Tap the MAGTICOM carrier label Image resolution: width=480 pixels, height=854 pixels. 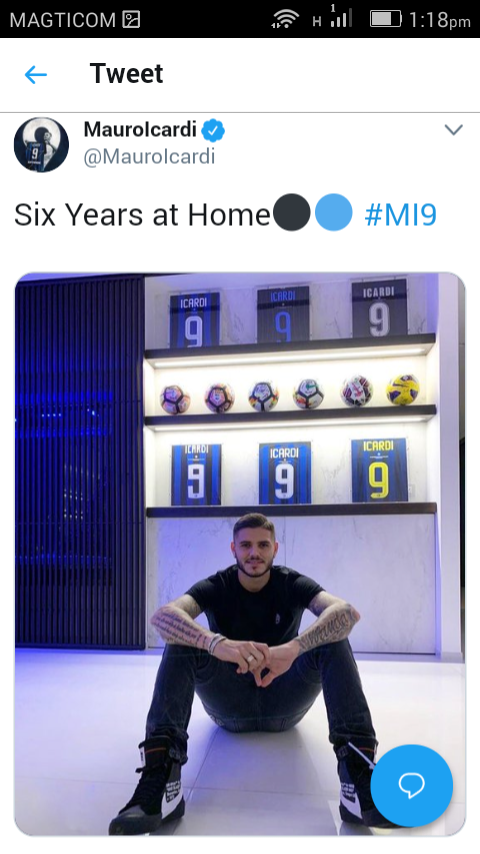(63, 20)
